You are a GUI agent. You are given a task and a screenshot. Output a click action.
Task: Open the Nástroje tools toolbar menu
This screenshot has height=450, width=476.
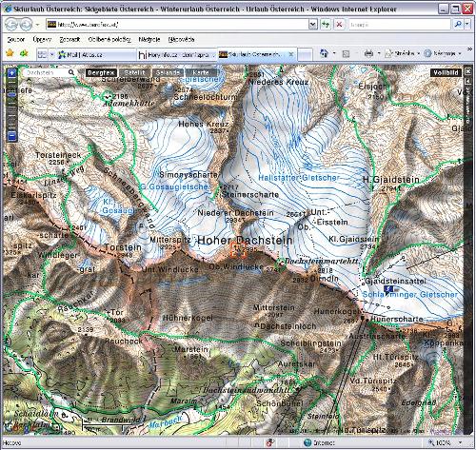click(443, 53)
